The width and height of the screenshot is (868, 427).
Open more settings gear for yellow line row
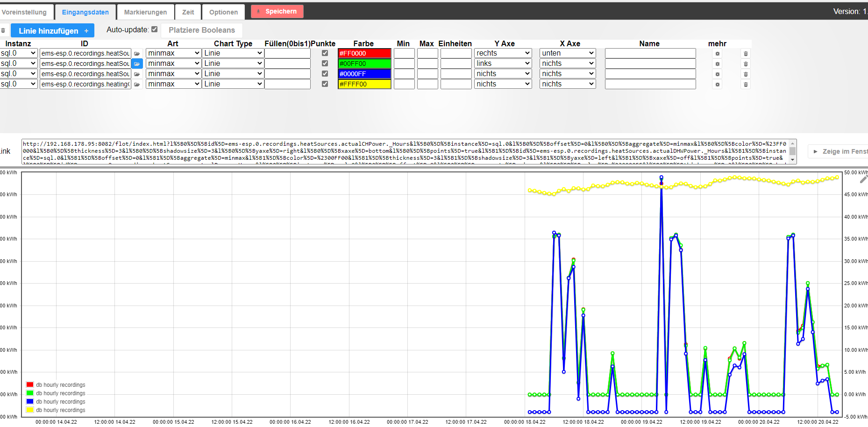coord(718,85)
